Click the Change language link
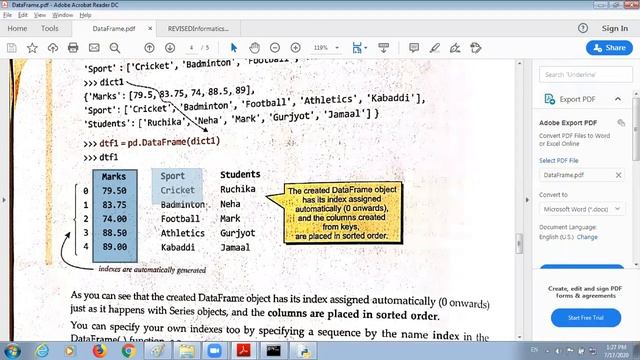The image size is (640, 360). pyautogui.click(x=587, y=237)
